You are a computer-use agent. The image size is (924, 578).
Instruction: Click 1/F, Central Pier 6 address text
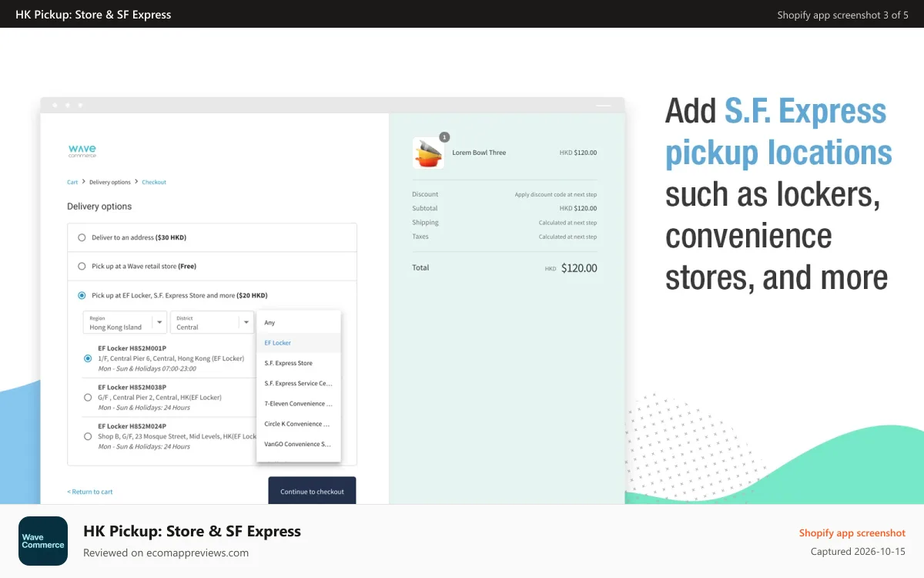point(171,358)
